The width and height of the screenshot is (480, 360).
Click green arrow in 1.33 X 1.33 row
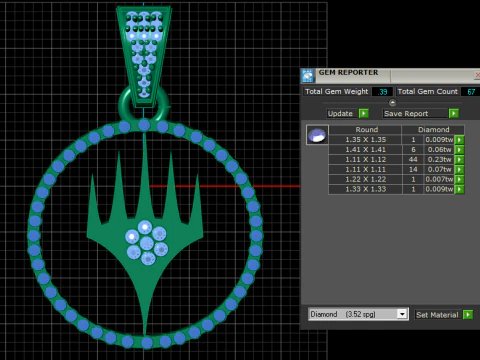459,189
